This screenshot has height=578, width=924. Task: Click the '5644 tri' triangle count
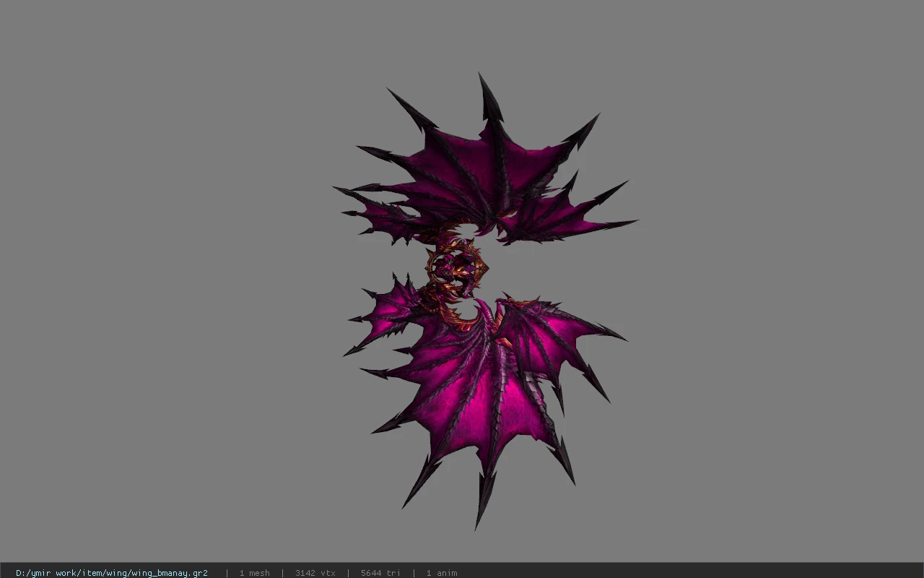(x=380, y=573)
